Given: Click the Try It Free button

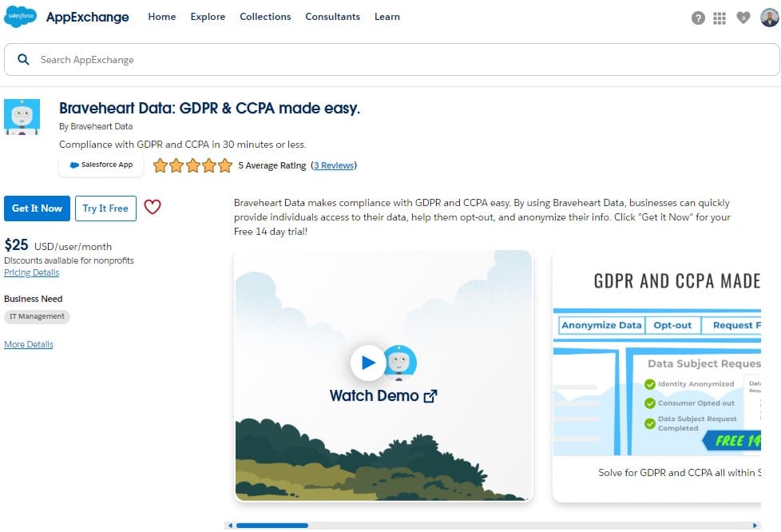Looking at the screenshot, I should click(105, 208).
